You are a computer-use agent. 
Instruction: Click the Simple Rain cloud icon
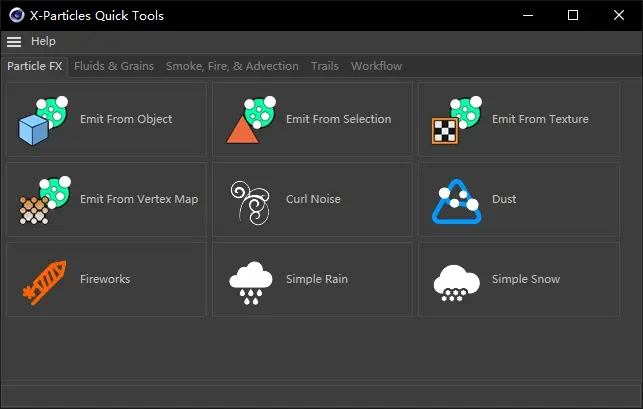pyautogui.click(x=249, y=280)
